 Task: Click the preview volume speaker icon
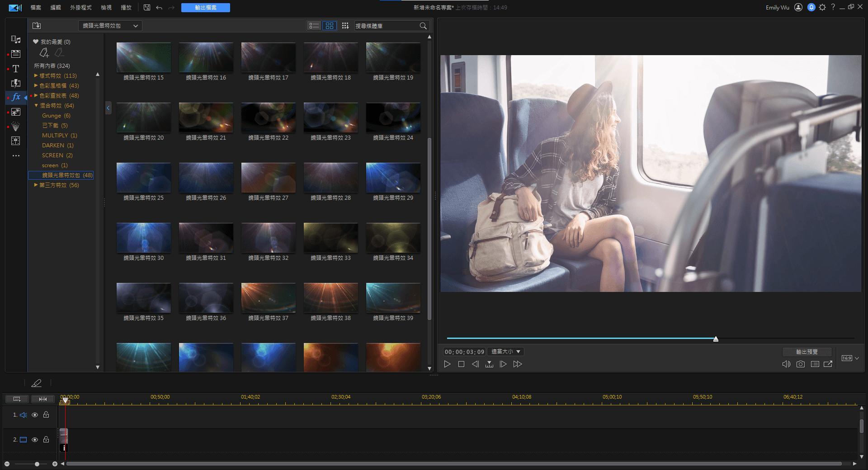coord(786,364)
